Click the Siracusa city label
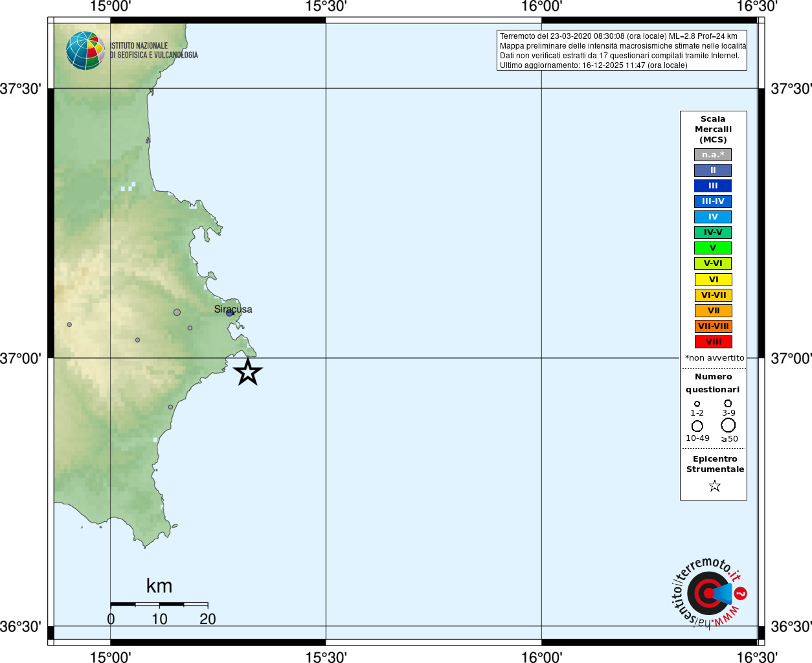Viewport: 812px width, 663px height. (x=233, y=309)
